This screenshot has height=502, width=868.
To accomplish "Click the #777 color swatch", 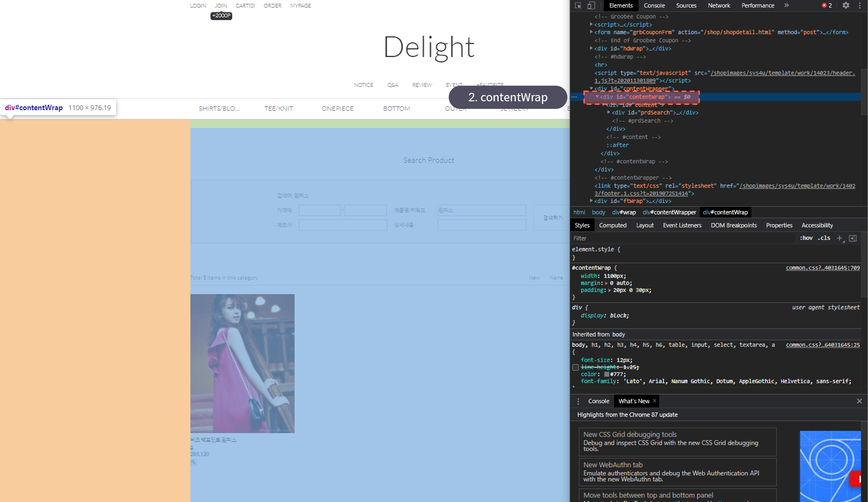I will [607, 374].
